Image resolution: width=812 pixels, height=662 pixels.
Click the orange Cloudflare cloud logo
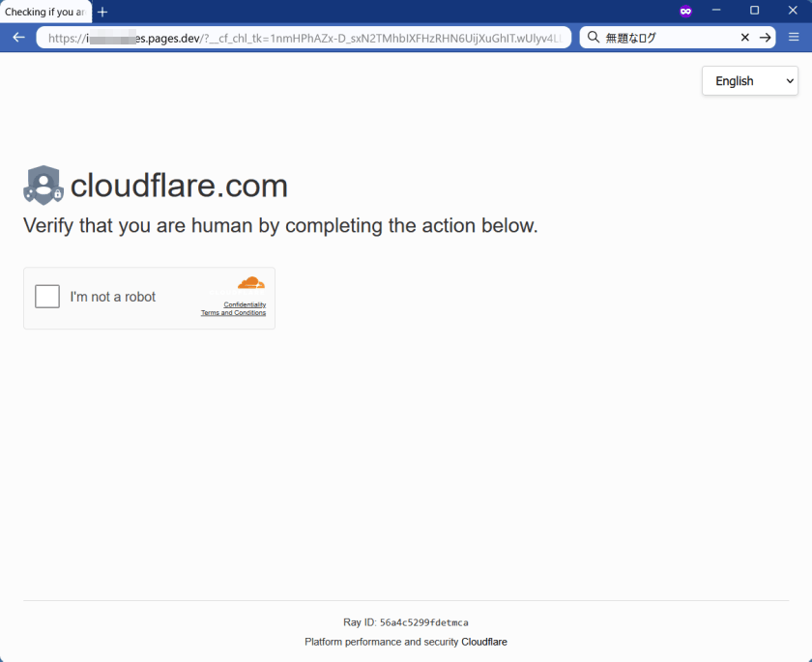point(251,282)
